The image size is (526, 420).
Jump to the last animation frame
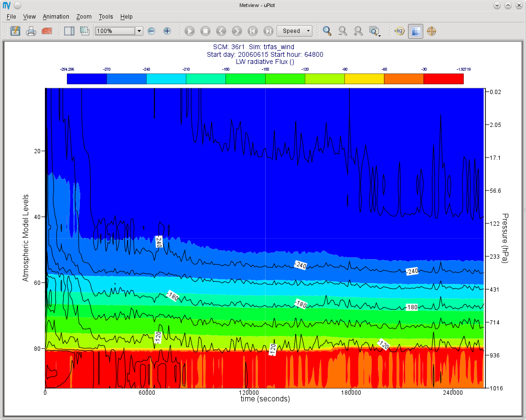(268, 31)
